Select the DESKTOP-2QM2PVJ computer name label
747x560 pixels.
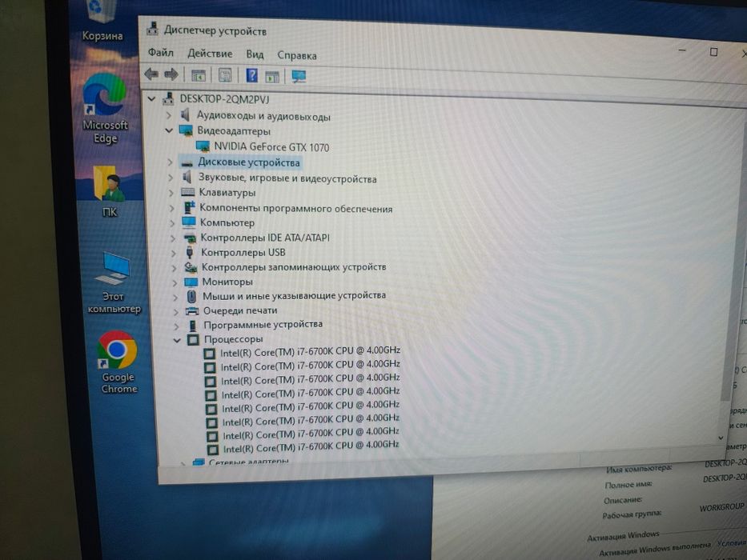point(224,99)
